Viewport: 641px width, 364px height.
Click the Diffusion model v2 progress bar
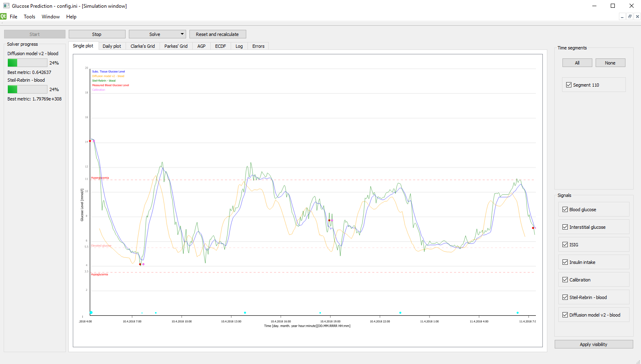pos(27,63)
